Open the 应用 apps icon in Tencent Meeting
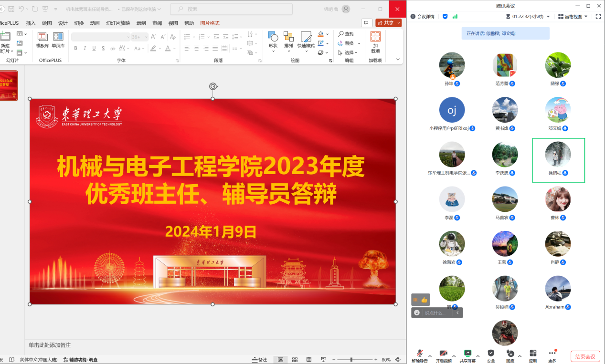The width and height of the screenshot is (605, 364). click(533, 354)
